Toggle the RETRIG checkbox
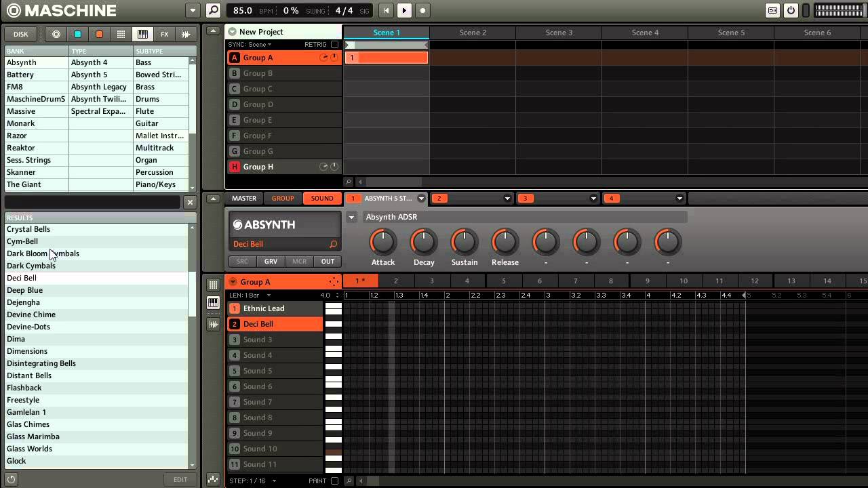This screenshot has height=488, width=868. pyautogui.click(x=334, y=45)
